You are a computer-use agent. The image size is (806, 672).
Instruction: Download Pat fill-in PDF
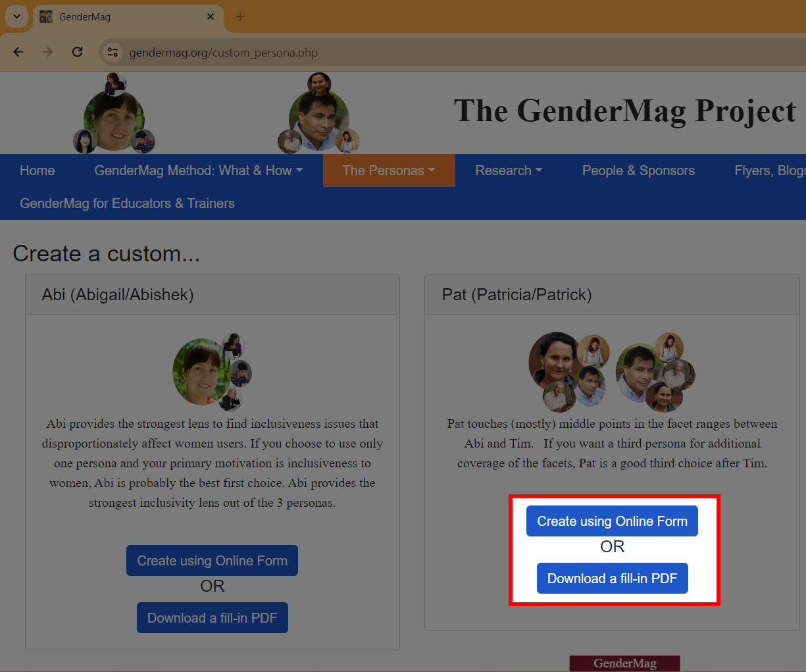point(612,579)
